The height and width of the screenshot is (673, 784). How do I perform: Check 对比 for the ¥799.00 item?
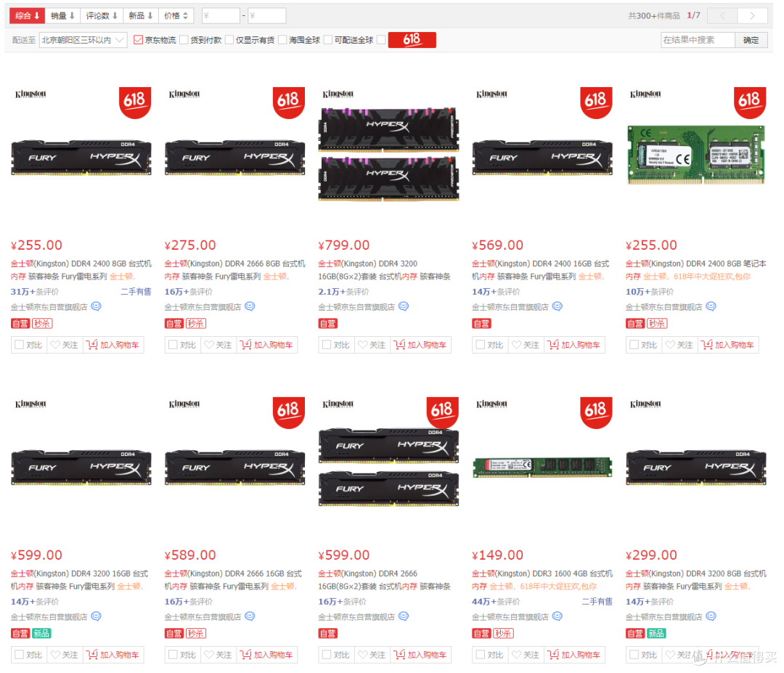[327, 345]
